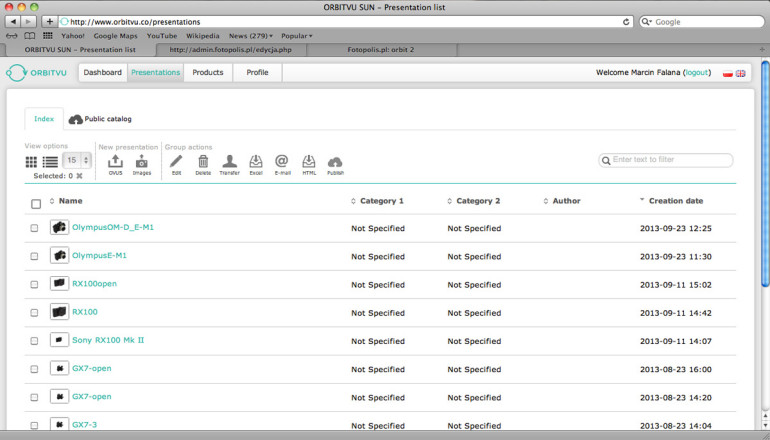Click the ORBITVU logo
This screenshot has width=770, height=440.
click(x=36, y=73)
